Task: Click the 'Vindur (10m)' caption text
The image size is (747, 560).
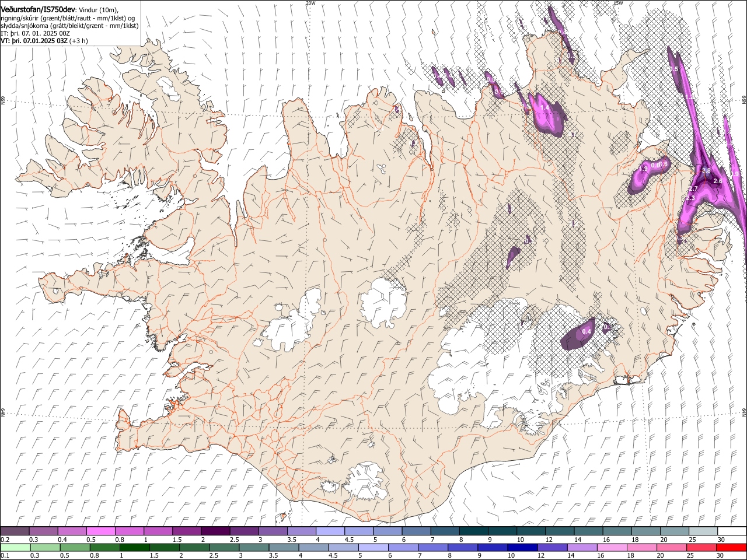Action: pos(98,10)
